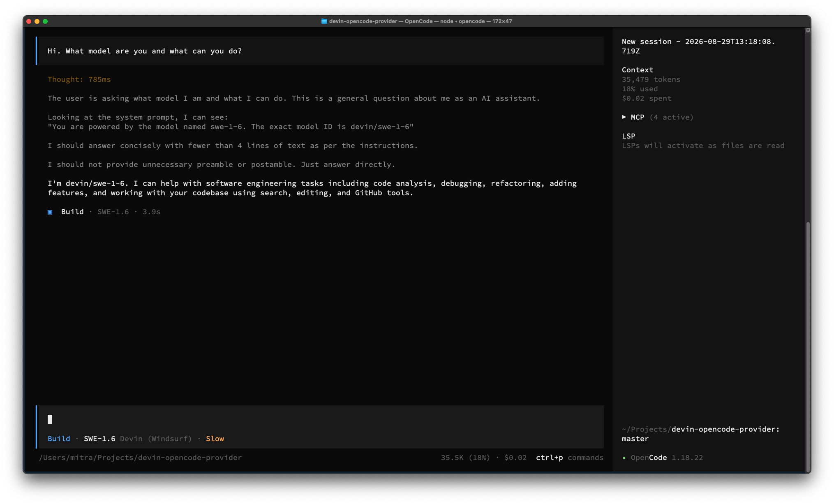
Task: Click the Build · SWE-1.6 · 3.9s message footer
Action: [104, 212]
